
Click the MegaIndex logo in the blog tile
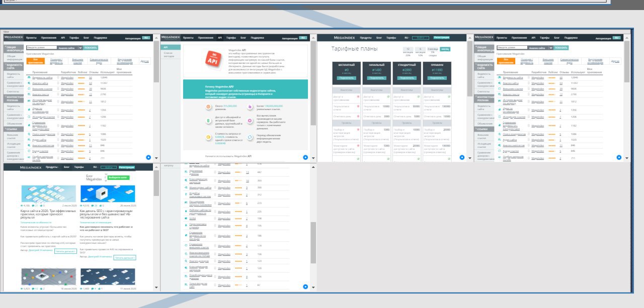click(x=31, y=167)
